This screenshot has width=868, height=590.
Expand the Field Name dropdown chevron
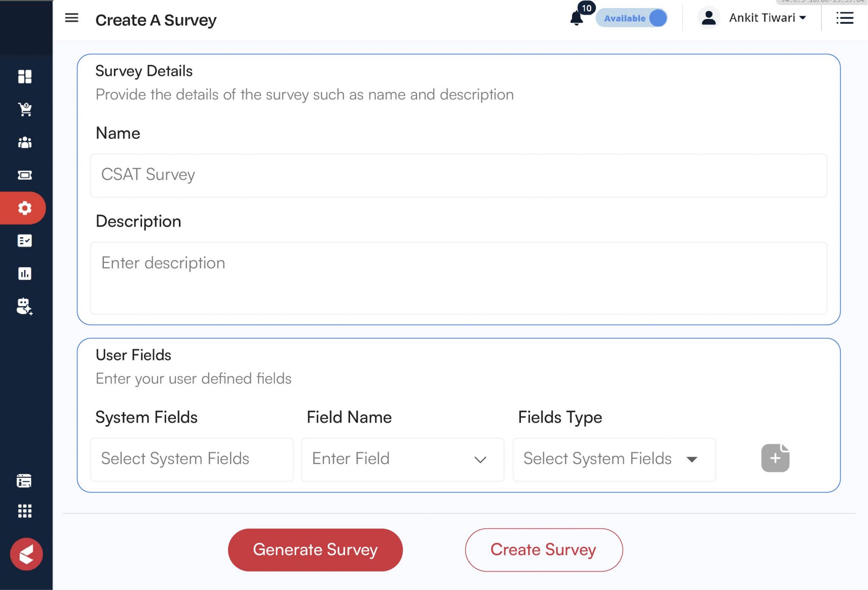click(481, 460)
